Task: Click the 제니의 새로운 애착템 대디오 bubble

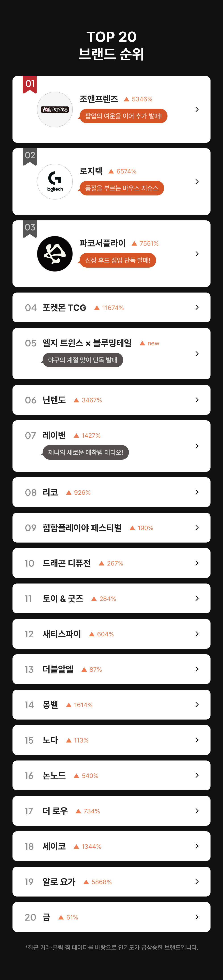Action: pyautogui.click(x=85, y=452)
